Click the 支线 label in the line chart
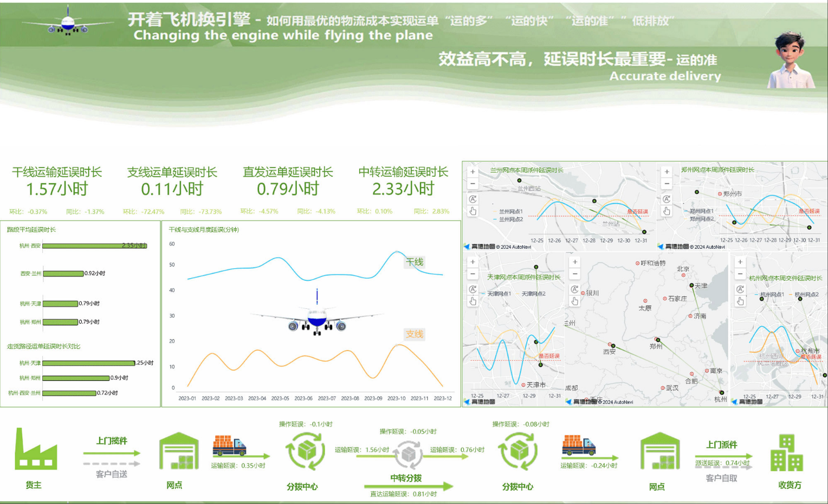 pos(415,334)
